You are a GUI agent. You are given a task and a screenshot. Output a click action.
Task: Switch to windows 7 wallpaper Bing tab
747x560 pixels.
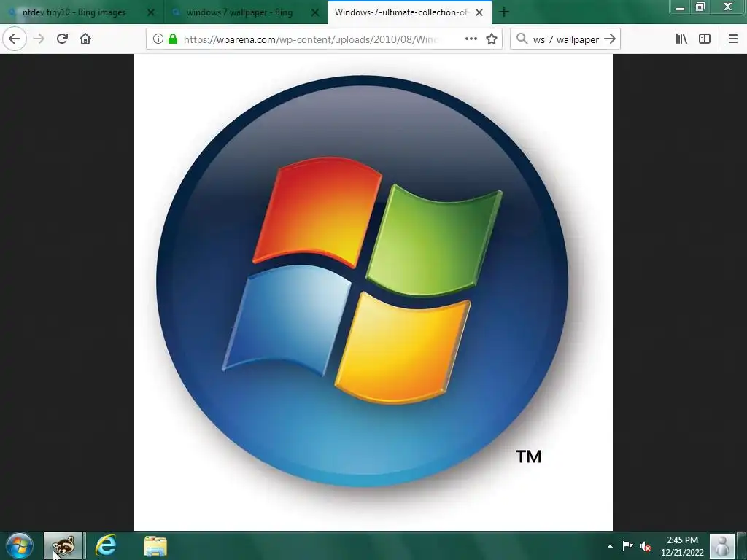tap(246, 12)
